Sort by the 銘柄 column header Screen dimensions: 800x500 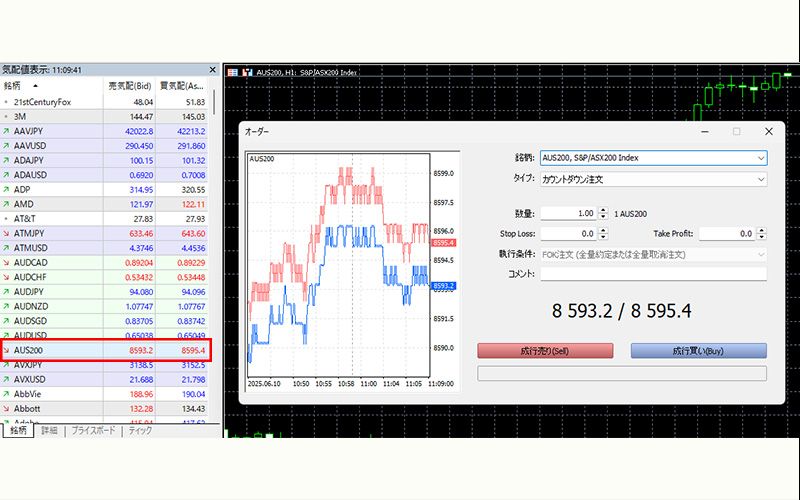[20, 86]
